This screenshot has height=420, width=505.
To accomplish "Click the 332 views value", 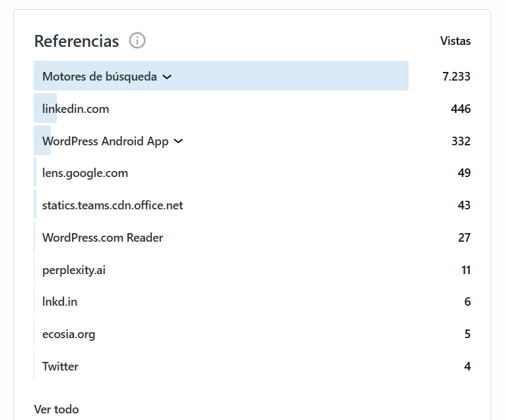I will (x=460, y=141).
